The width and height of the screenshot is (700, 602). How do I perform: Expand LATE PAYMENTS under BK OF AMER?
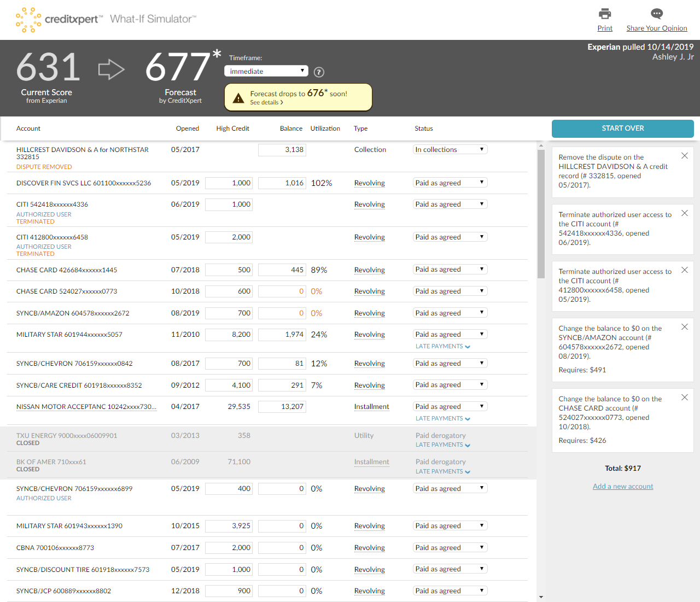coord(443,471)
